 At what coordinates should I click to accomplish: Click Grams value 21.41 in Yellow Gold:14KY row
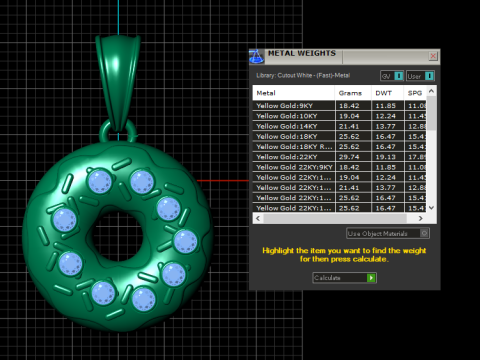point(349,126)
